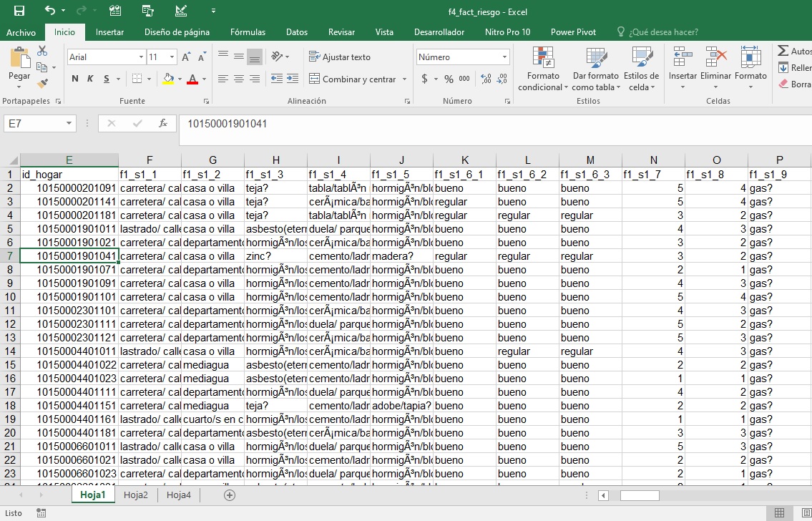
Task: Click the insert function fx icon
Action: click(163, 123)
